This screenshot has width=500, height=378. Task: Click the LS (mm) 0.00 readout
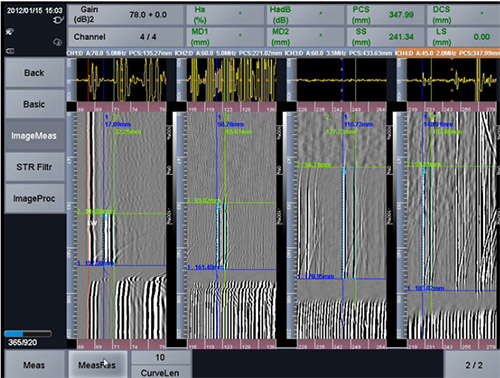tap(463, 37)
